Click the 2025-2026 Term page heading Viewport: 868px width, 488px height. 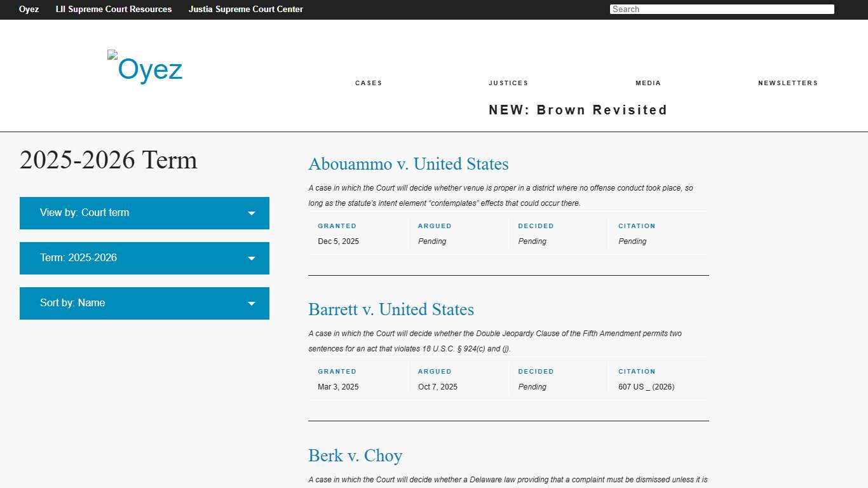(109, 160)
